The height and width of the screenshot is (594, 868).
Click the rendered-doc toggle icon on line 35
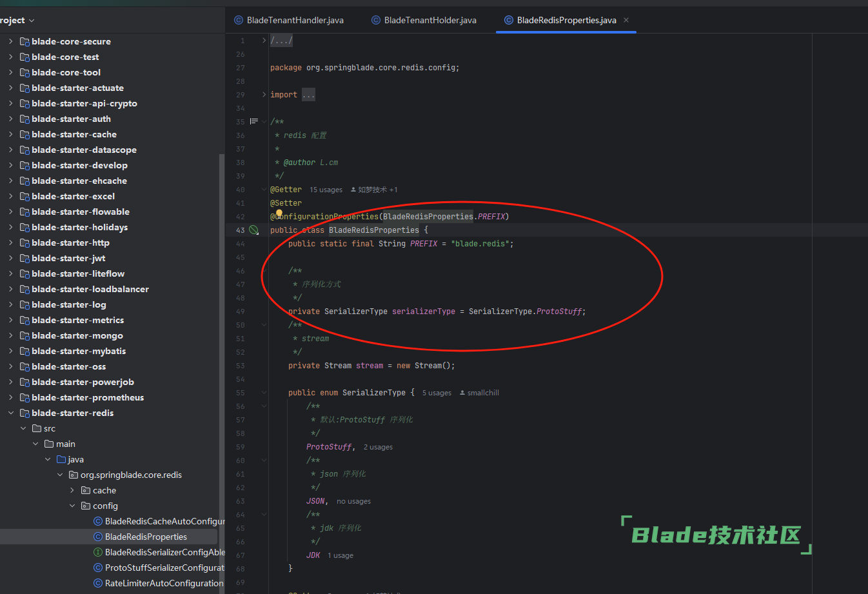(x=253, y=121)
